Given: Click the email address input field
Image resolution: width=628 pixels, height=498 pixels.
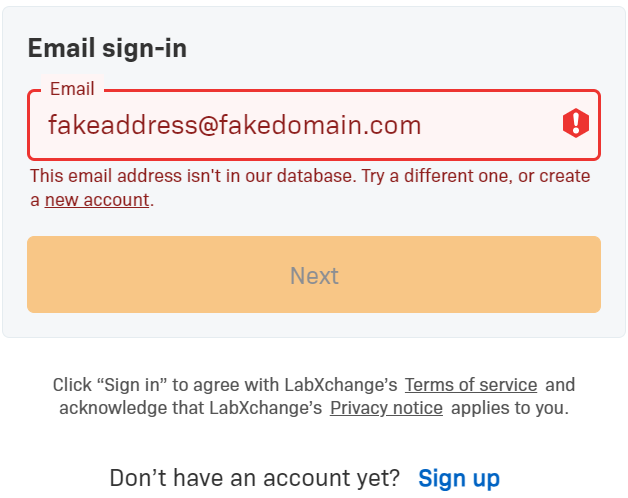Looking at the screenshot, I should [x=300, y=125].
